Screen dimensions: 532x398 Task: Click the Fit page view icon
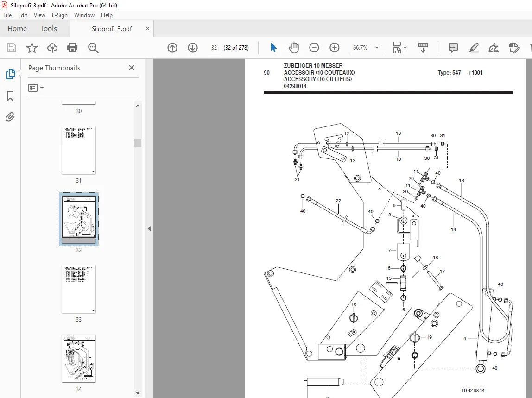(x=397, y=48)
